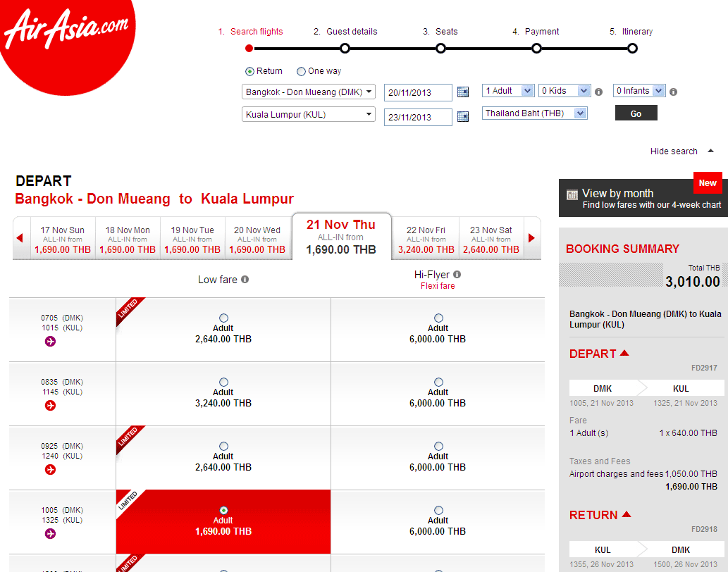Click the New badge on View by month
Viewport: 728px width, 572px height.
[708, 182]
